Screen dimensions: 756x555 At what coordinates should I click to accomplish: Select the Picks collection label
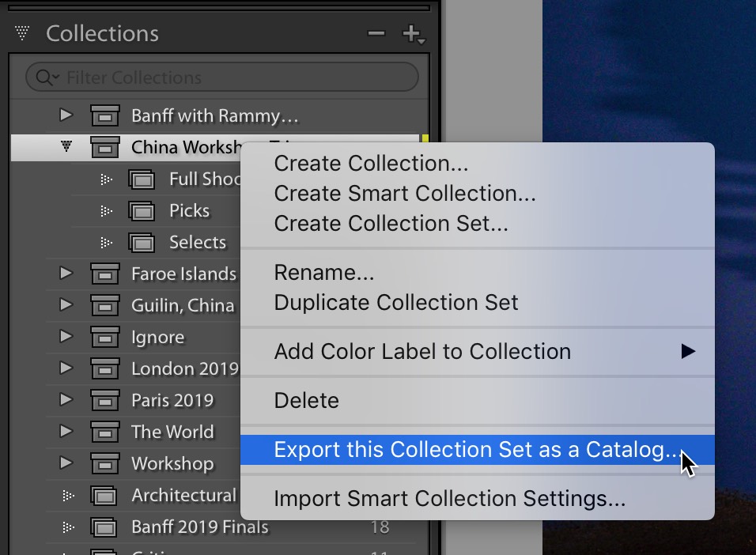pos(190,211)
